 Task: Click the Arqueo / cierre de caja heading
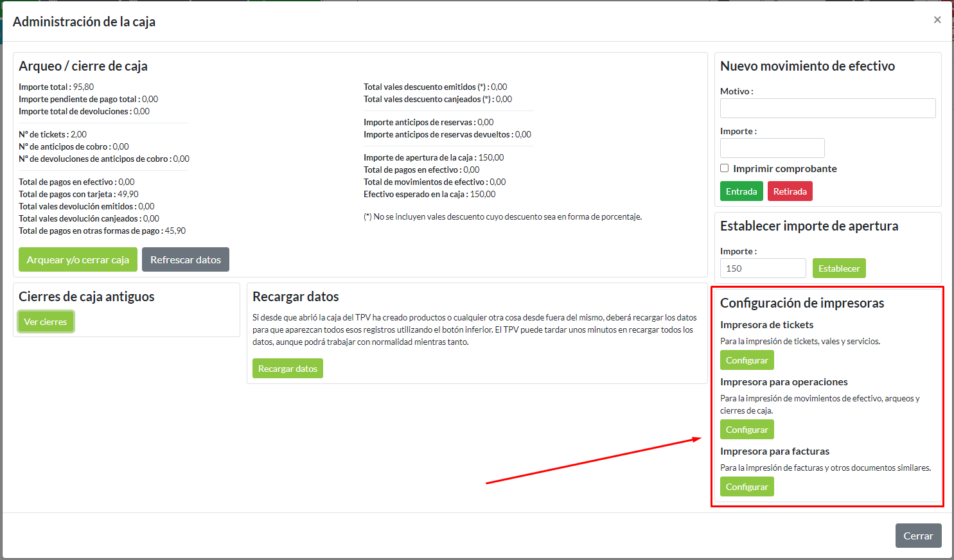tap(83, 66)
